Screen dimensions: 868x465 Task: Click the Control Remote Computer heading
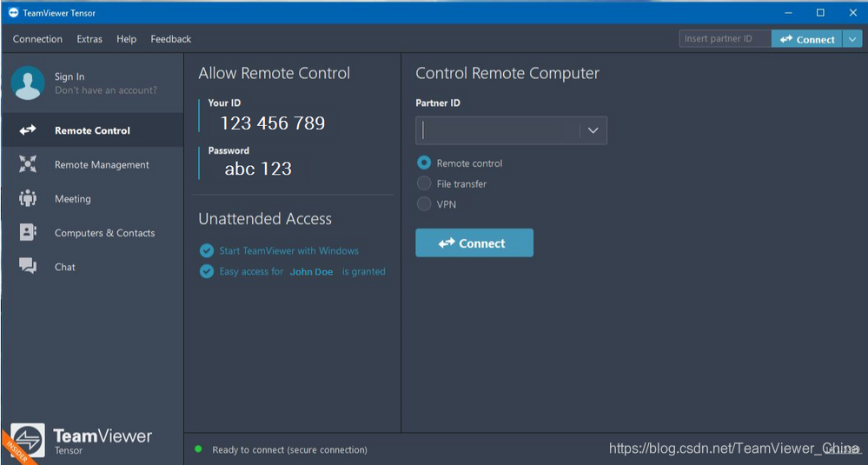click(x=507, y=73)
